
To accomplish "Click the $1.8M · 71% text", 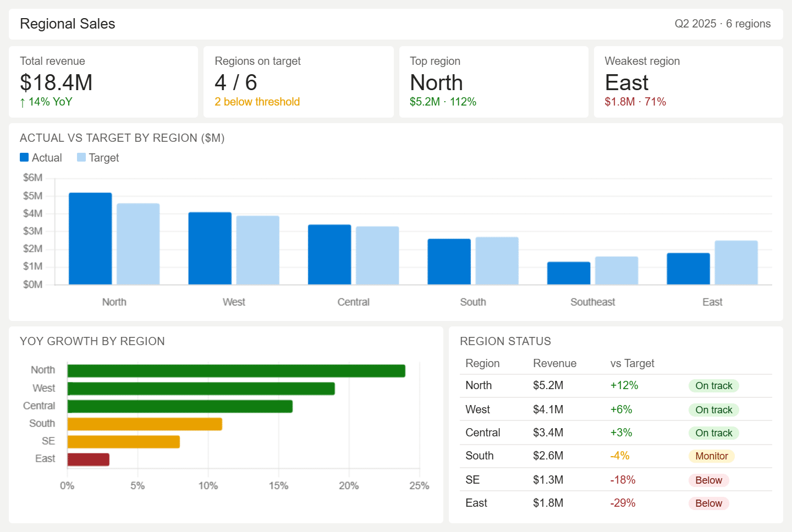I will pyautogui.click(x=635, y=102).
